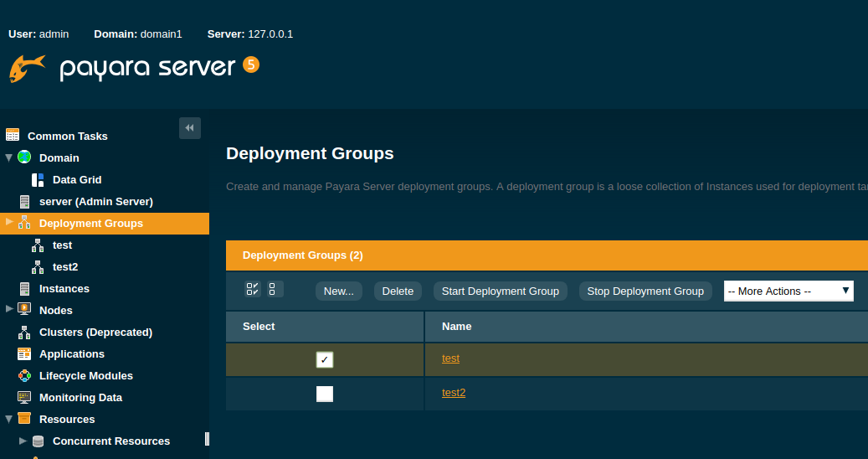
Task: Open the test link in table
Action: [450, 358]
